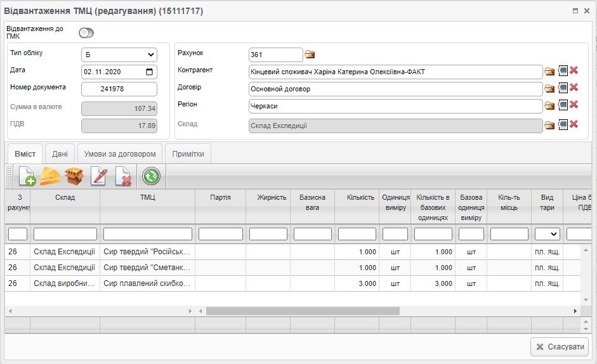The width and height of the screenshot is (597, 364).
Task: Open folder browse icon for Контрагент
Action: coord(549,71)
